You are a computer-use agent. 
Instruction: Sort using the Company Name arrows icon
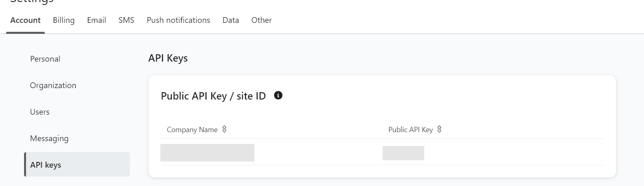tap(224, 129)
